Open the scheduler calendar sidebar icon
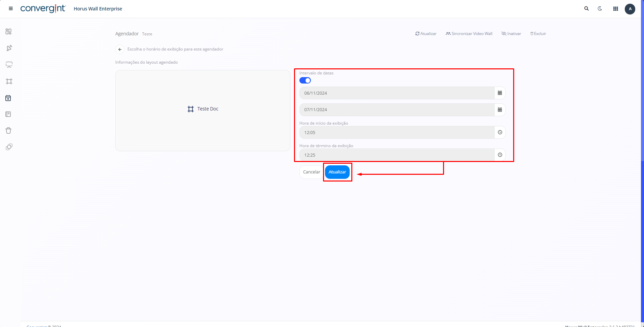 click(x=8, y=98)
